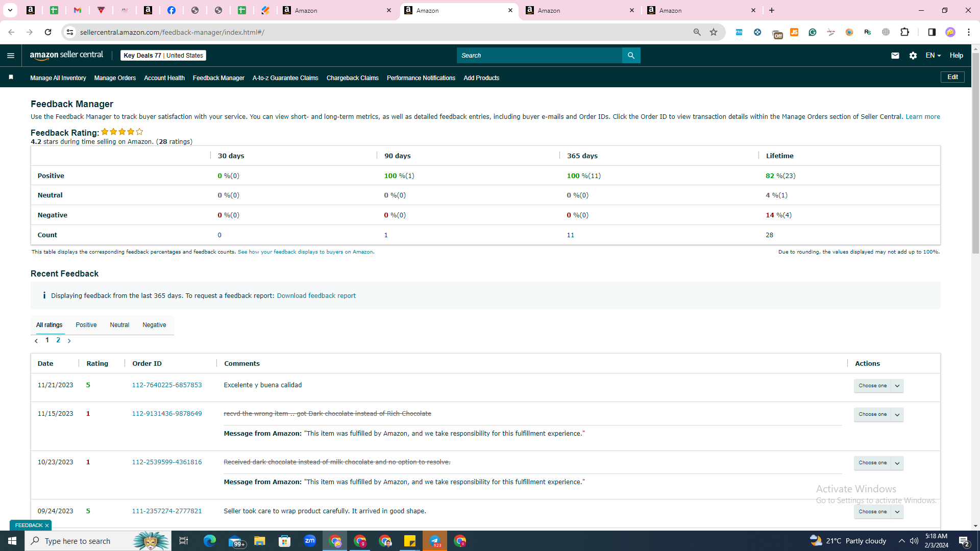Open order 111-2357274-2777821

tap(167, 511)
